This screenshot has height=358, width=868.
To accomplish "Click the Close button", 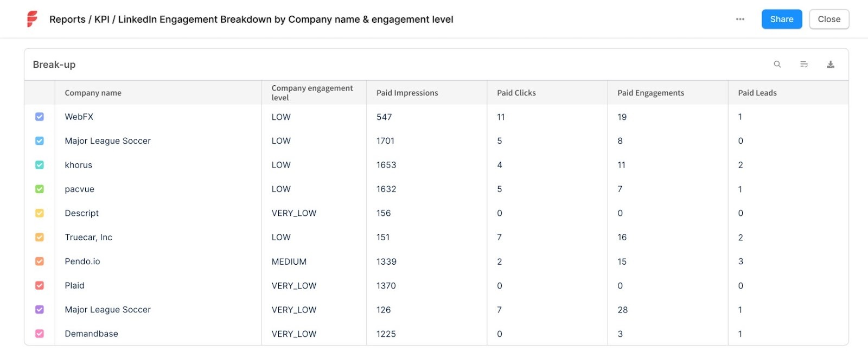I will pyautogui.click(x=829, y=19).
